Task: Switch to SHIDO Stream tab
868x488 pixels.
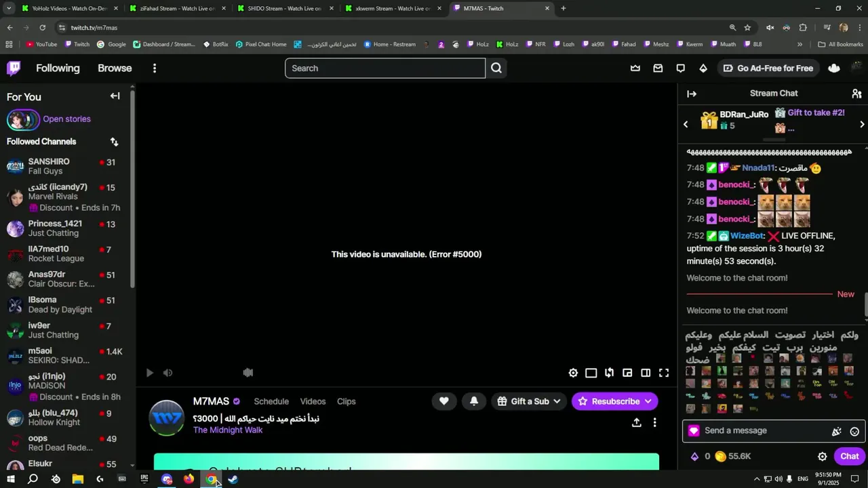Action: 286,8
